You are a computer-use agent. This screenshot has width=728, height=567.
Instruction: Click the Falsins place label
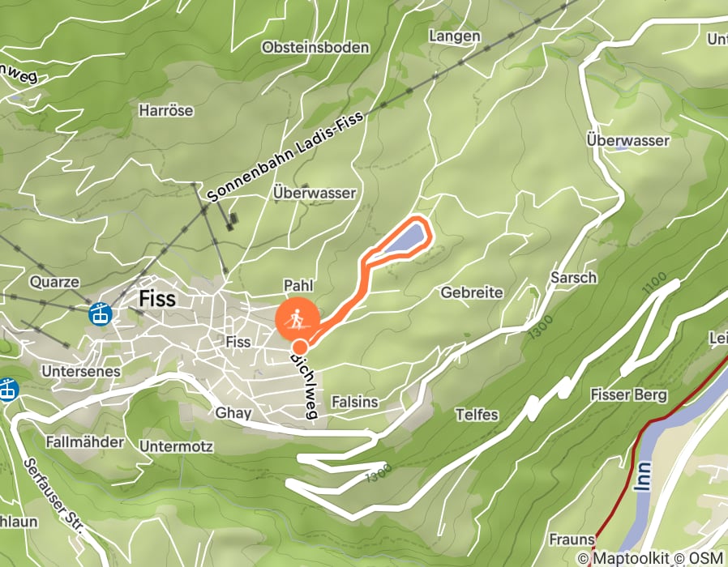pos(355,402)
